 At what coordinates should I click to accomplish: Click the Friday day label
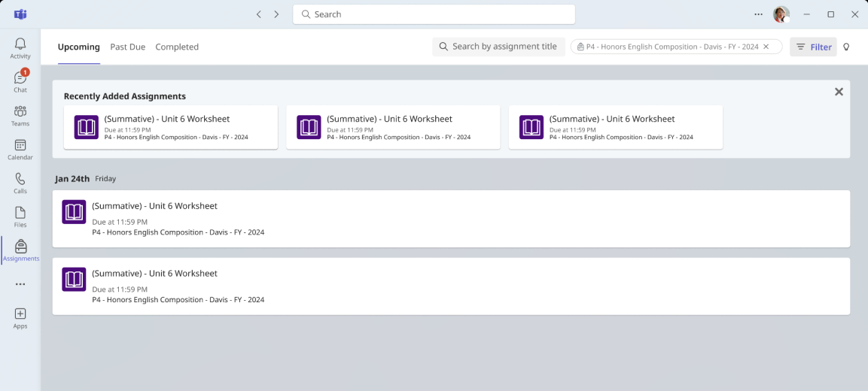tap(105, 179)
